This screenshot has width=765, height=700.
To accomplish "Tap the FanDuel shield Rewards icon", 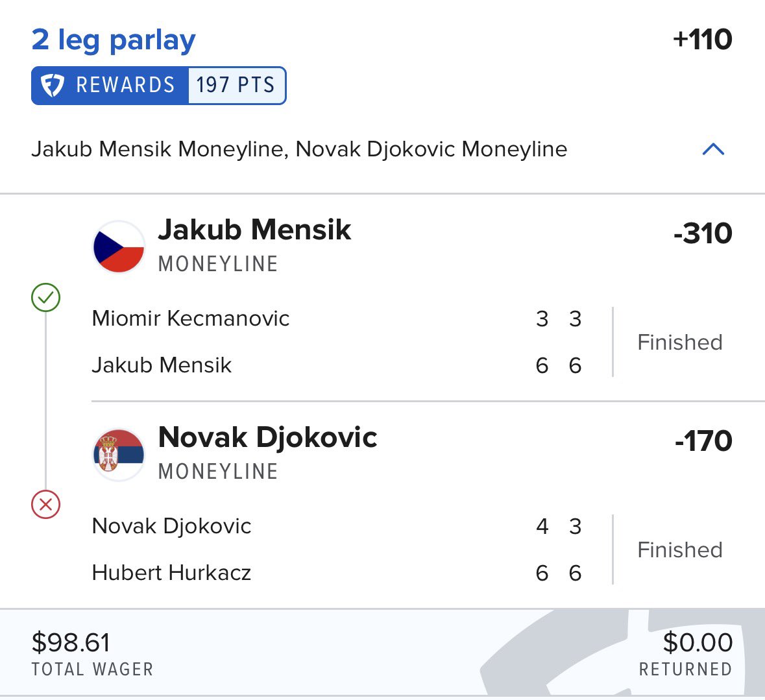I will pyautogui.click(x=52, y=86).
